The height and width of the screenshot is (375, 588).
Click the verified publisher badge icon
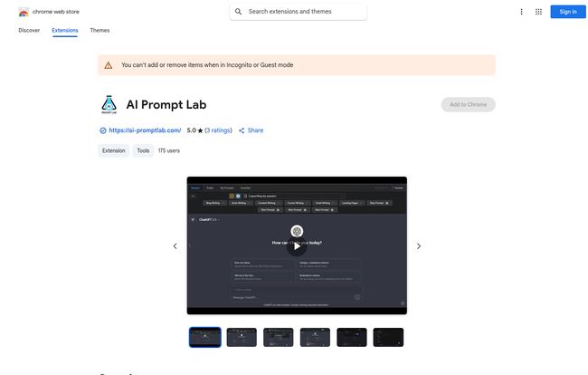[103, 130]
